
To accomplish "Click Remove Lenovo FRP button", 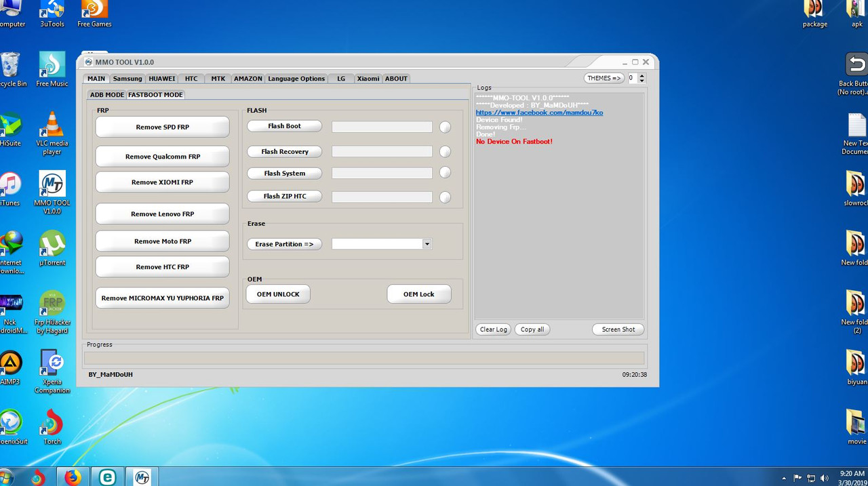I will [x=163, y=214].
